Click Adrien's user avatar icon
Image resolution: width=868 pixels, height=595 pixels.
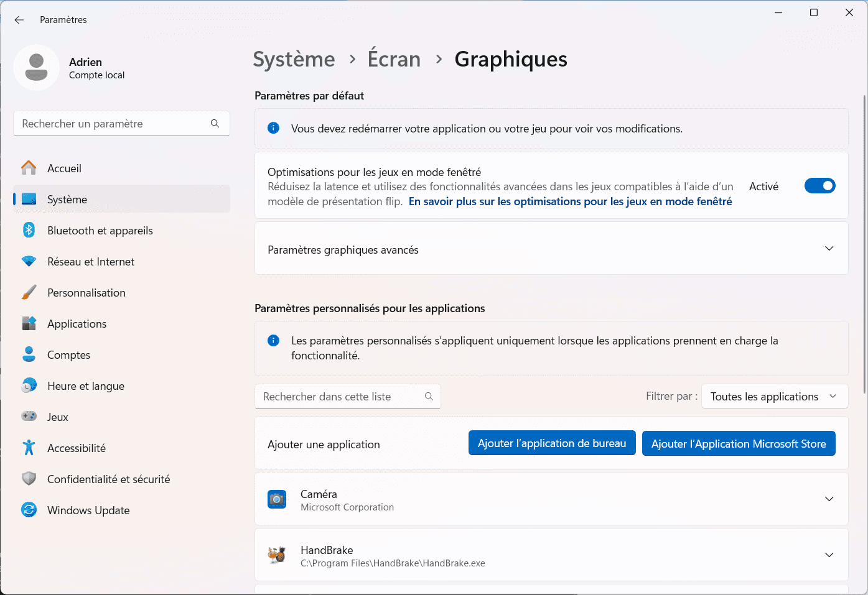click(36, 67)
